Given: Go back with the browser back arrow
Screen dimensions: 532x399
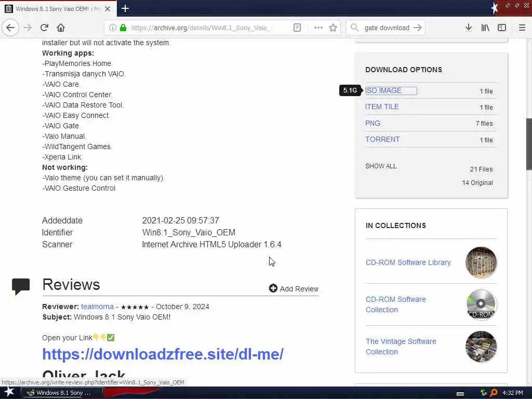Looking at the screenshot, I should point(10,28).
